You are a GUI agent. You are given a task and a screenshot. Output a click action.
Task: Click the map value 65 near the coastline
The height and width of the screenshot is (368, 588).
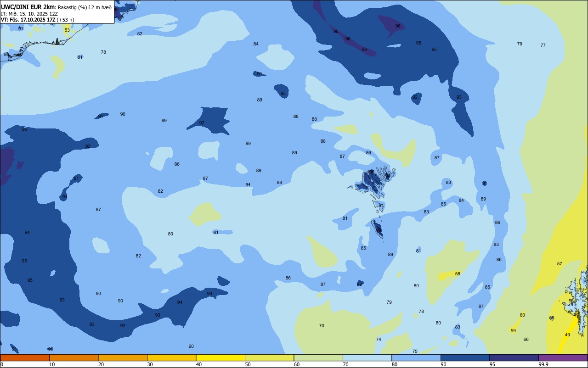[552, 318]
